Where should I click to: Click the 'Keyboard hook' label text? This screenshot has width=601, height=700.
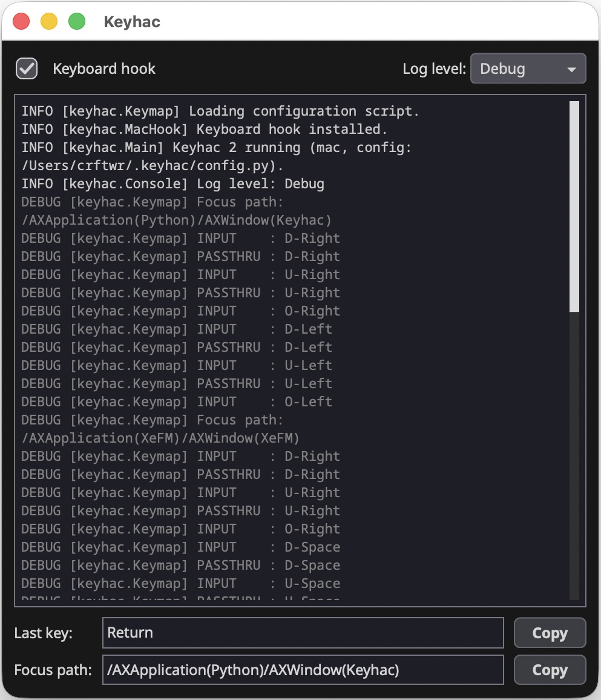tap(104, 69)
